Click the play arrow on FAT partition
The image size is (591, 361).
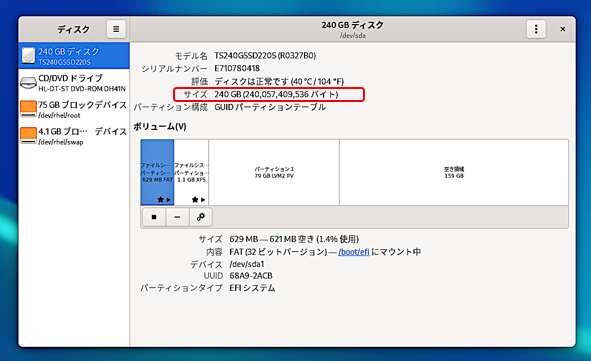point(168,200)
